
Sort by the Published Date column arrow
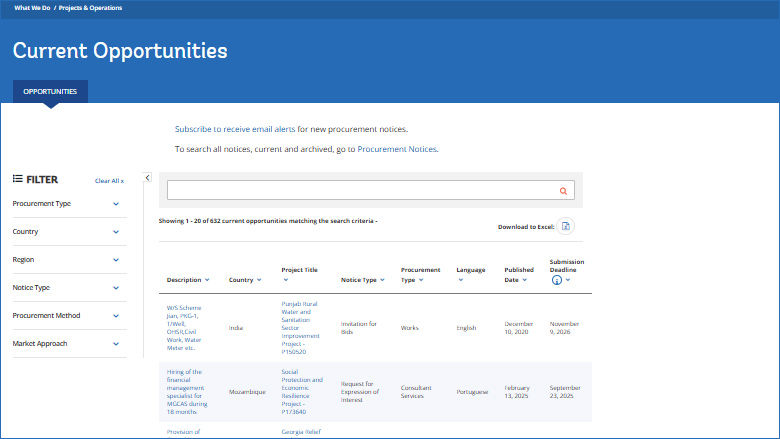tap(527, 280)
